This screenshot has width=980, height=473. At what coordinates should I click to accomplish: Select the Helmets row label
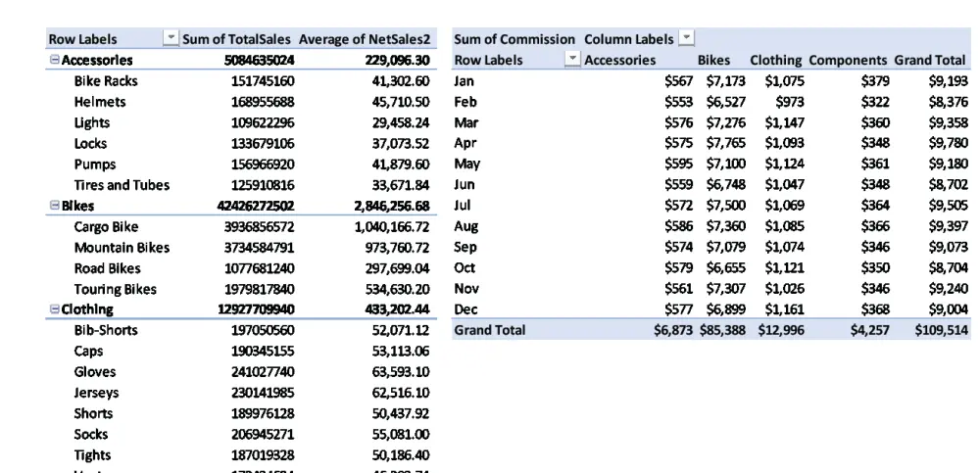click(99, 102)
